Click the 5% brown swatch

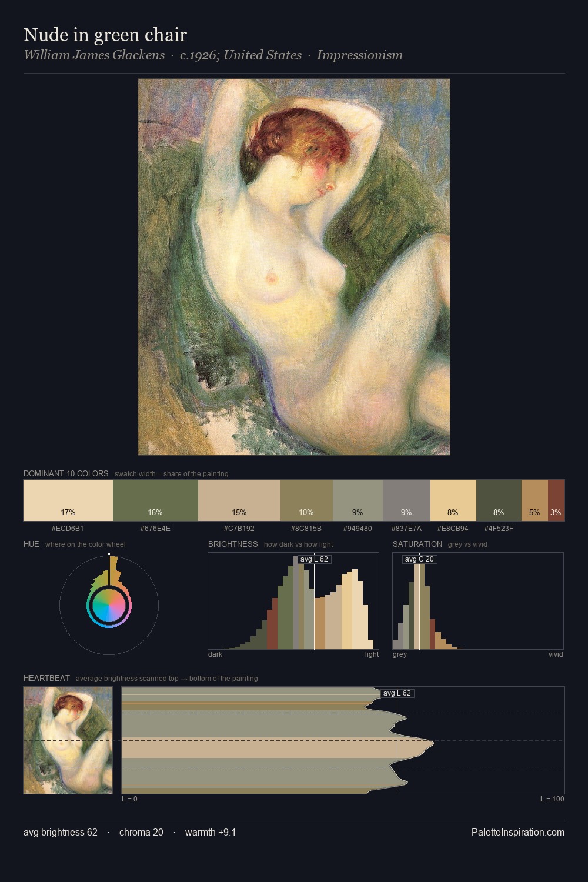(x=534, y=500)
